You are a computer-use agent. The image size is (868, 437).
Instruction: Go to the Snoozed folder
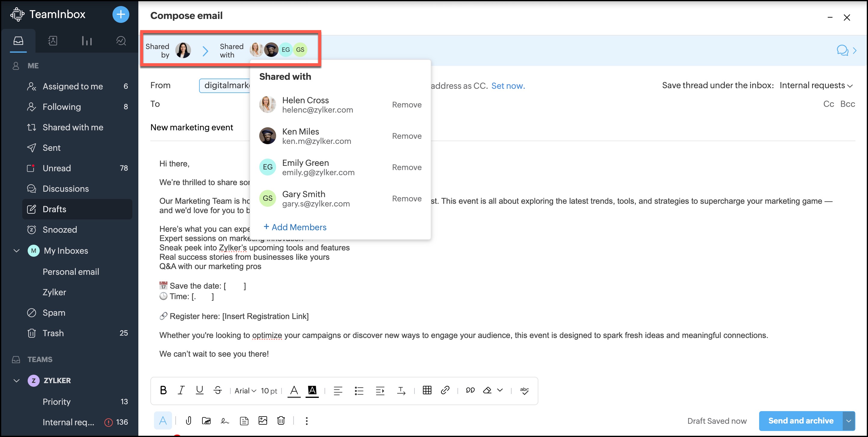(x=60, y=230)
